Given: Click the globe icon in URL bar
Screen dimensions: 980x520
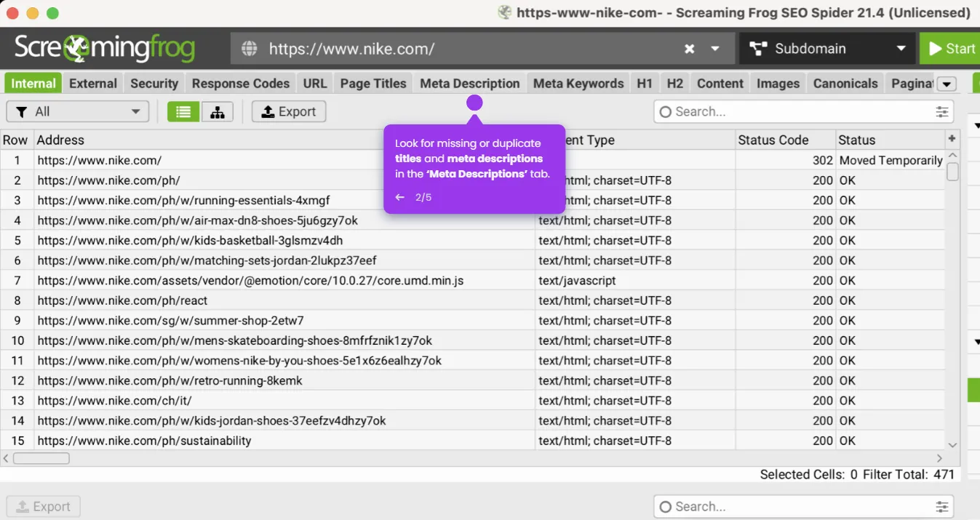Looking at the screenshot, I should [250, 49].
